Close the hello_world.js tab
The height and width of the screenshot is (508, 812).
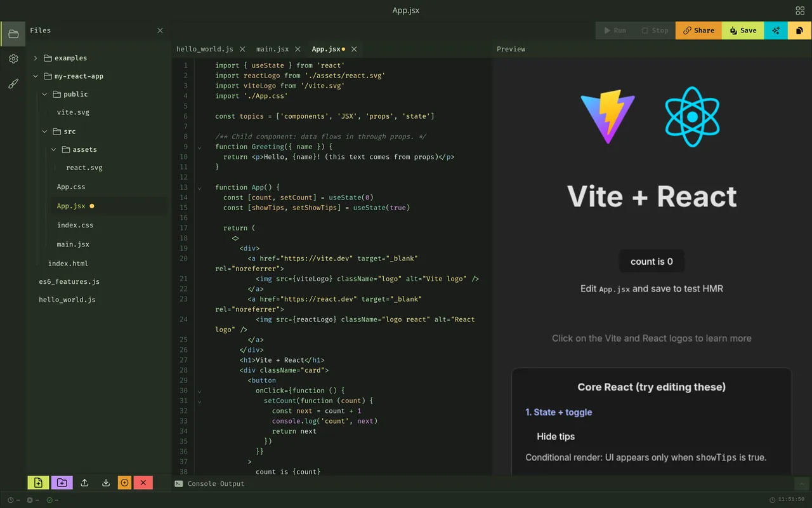242,49
